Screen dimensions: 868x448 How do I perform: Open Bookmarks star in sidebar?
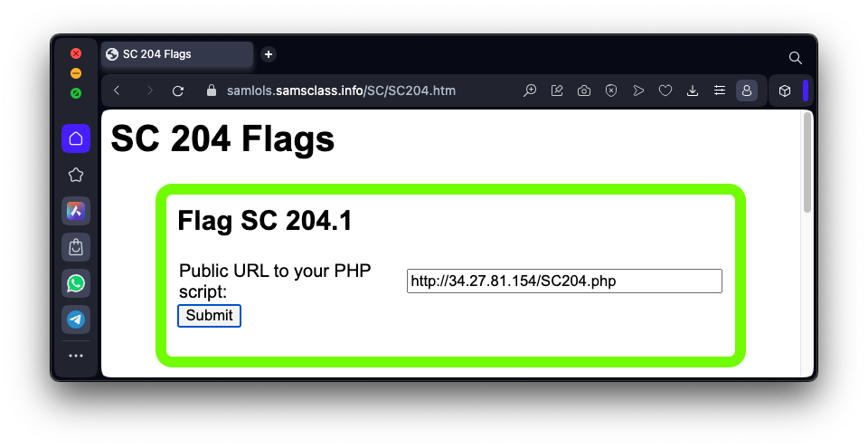[76, 176]
